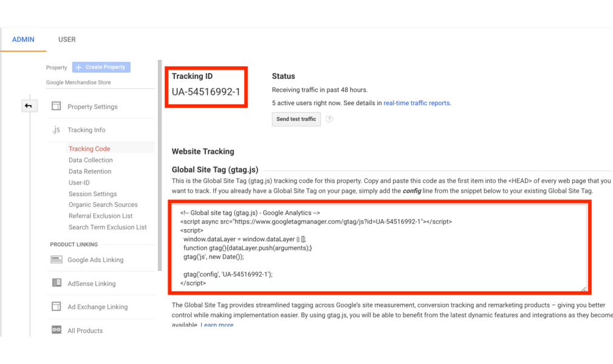Viewport: 613px width, 364px height.
Task: Click the gtag('config', 'UA-54516992-1') code line
Action: coord(228,275)
